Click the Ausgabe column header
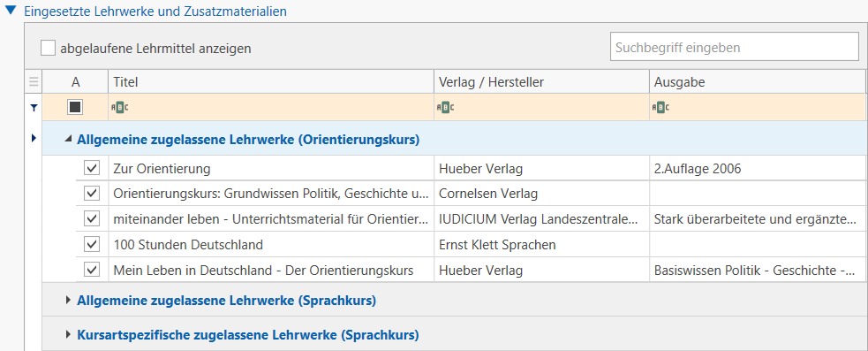Image resolution: width=868 pixels, height=351 pixels. point(756,82)
